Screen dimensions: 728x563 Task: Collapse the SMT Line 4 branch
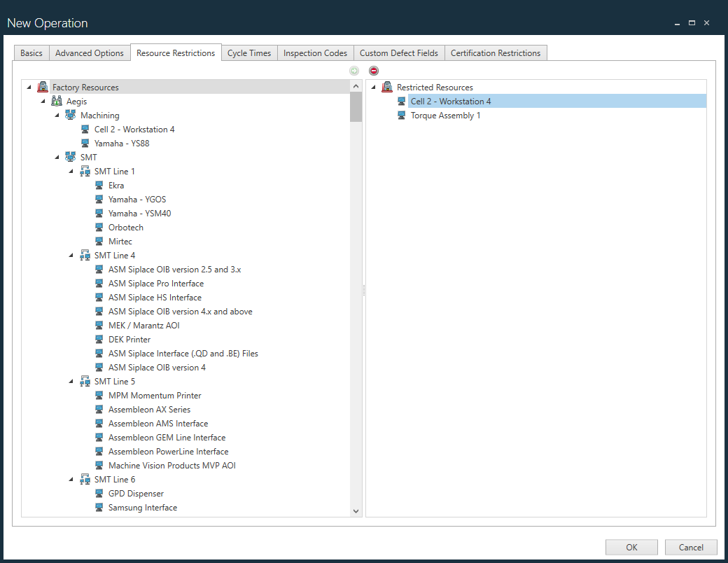[x=70, y=255]
